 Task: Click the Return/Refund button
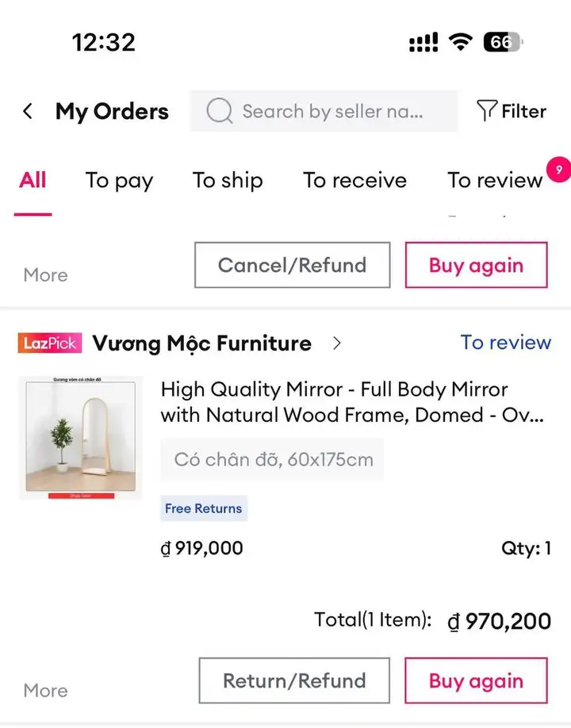(x=294, y=680)
